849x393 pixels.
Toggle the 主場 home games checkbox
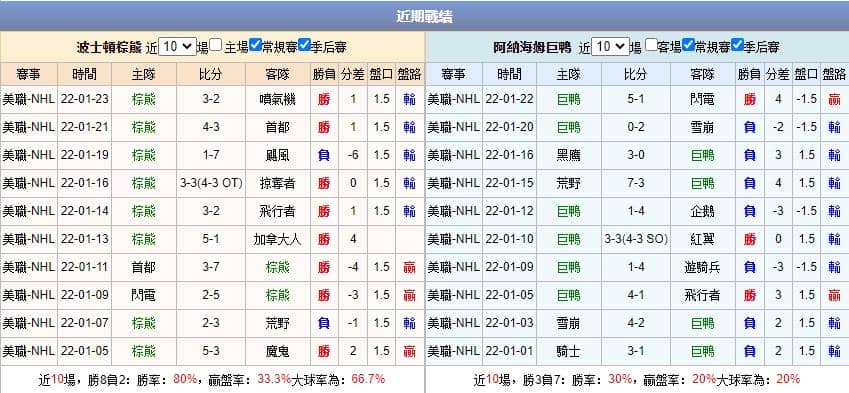coord(215,45)
